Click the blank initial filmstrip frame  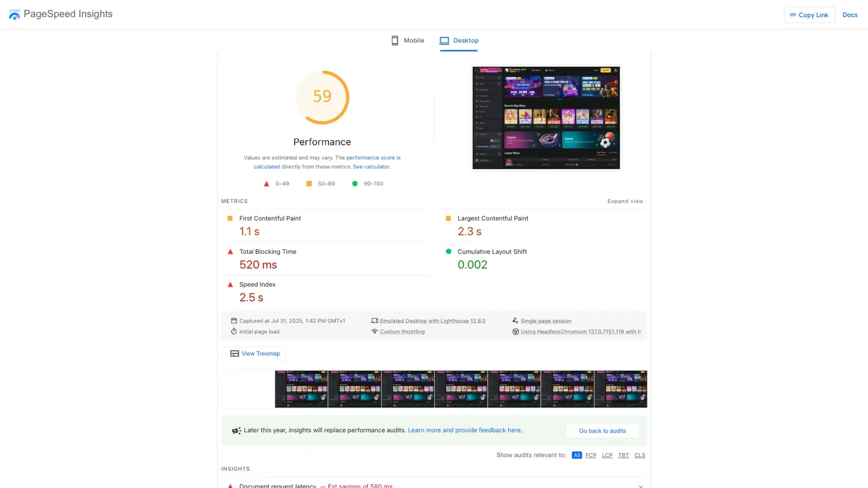tap(248, 389)
